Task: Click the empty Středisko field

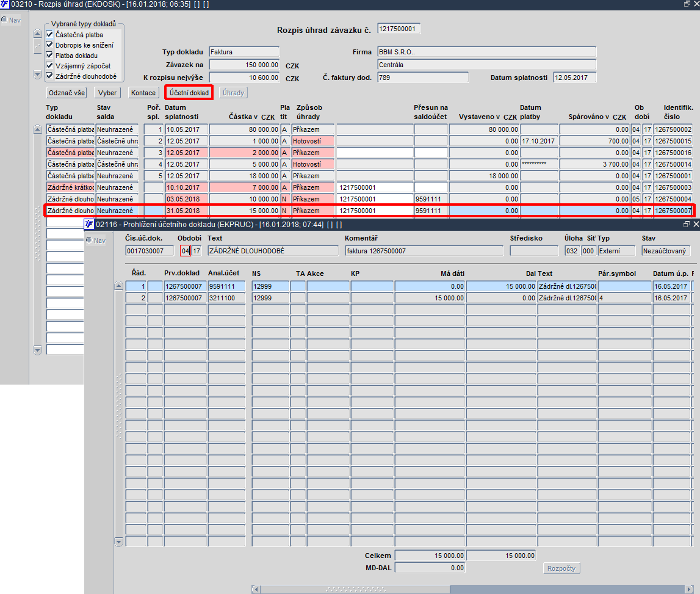Action: [534, 251]
